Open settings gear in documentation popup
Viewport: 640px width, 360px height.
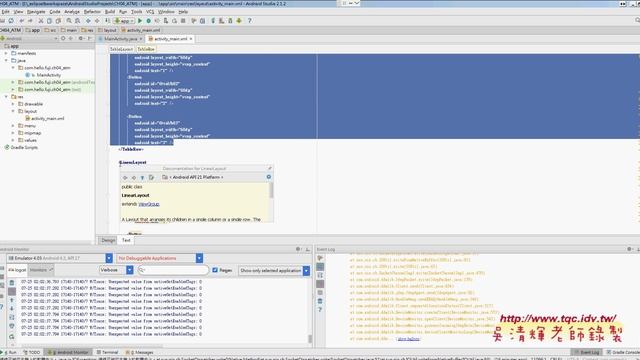[x=269, y=177]
